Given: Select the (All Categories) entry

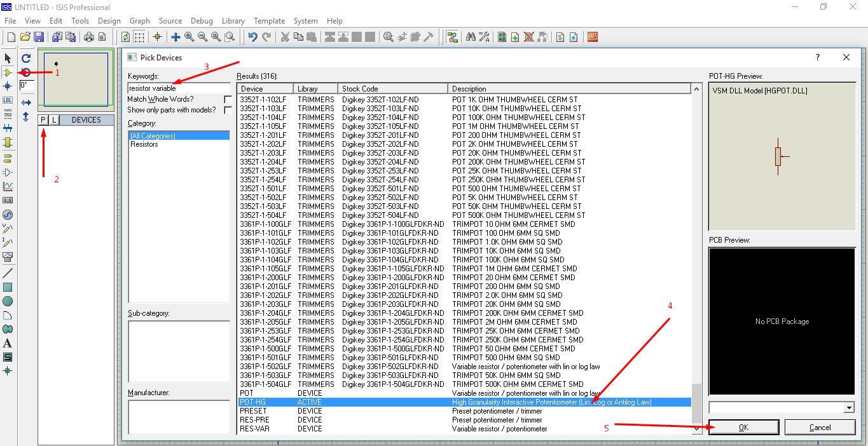Looking at the screenshot, I should (x=179, y=135).
